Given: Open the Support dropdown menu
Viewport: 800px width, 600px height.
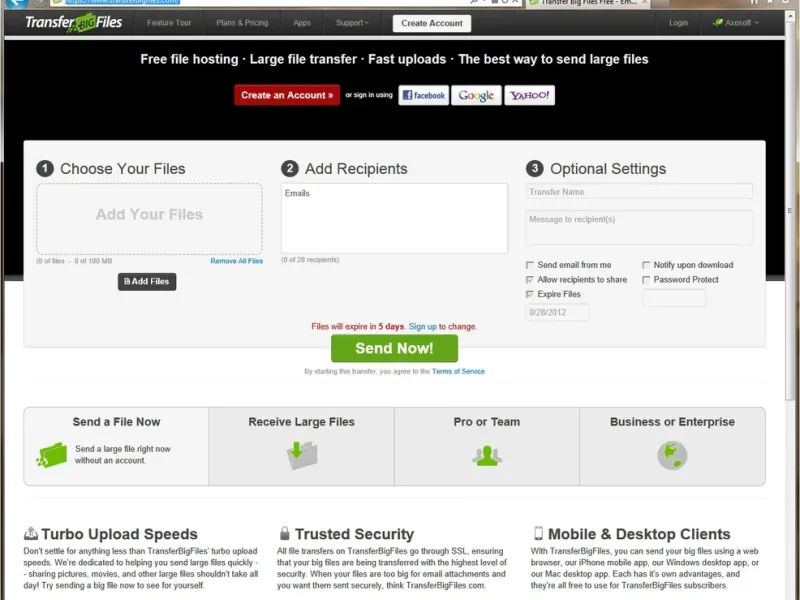Looking at the screenshot, I should coord(352,23).
